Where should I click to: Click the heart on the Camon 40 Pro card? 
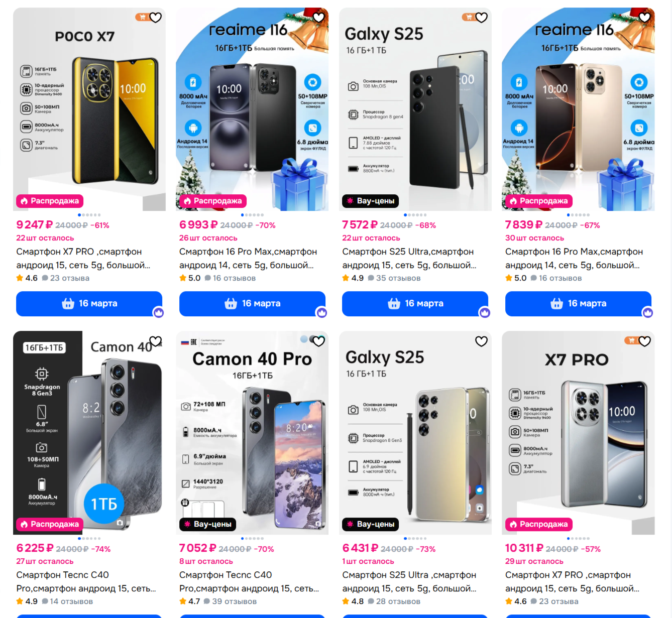pyautogui.click(x=319, y=341)
